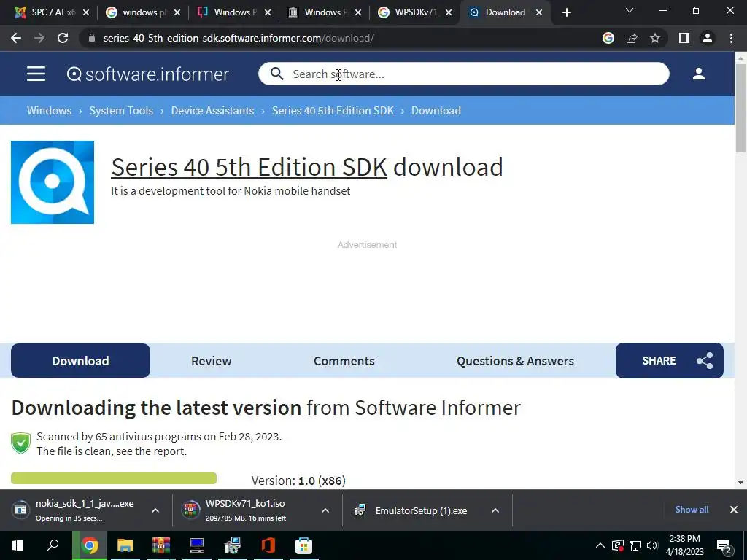Open System Tools breadcrumb link

coord(121,111)
